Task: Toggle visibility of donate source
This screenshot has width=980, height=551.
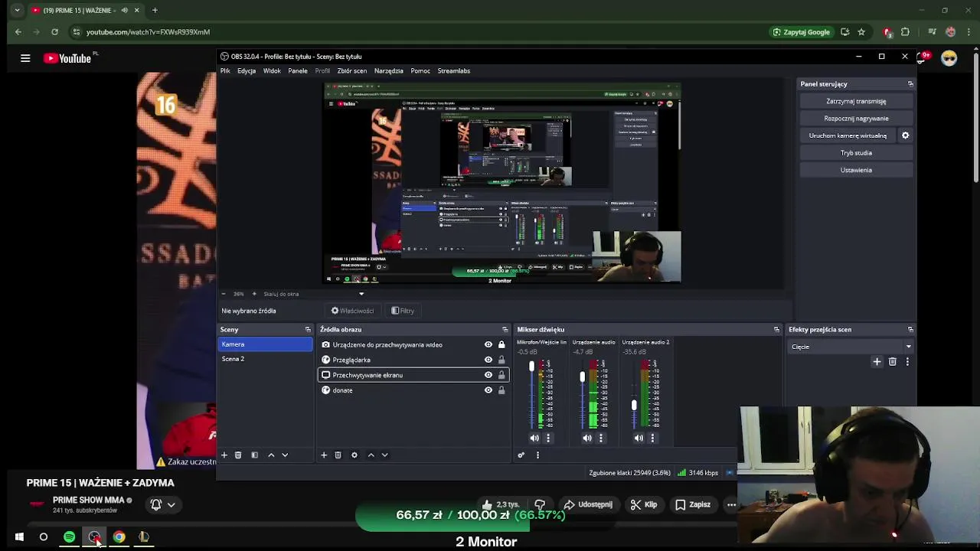Action: [x=488, y=390]
